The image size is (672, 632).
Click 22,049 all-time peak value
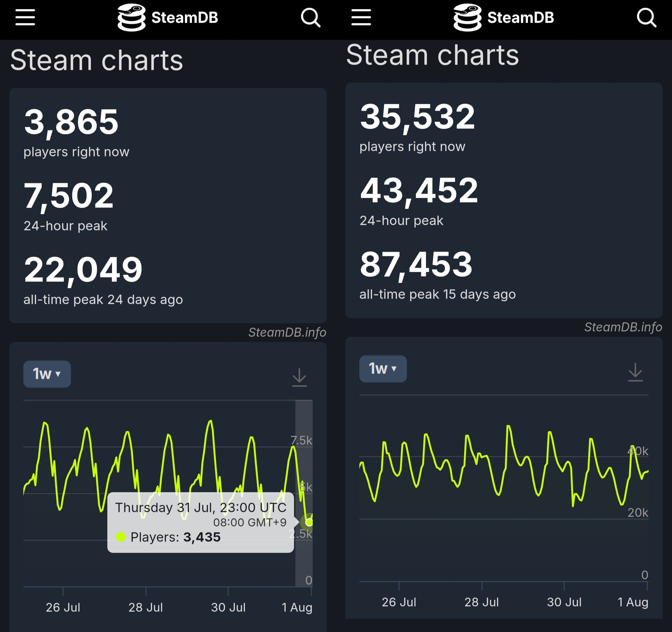coord(83,269)
